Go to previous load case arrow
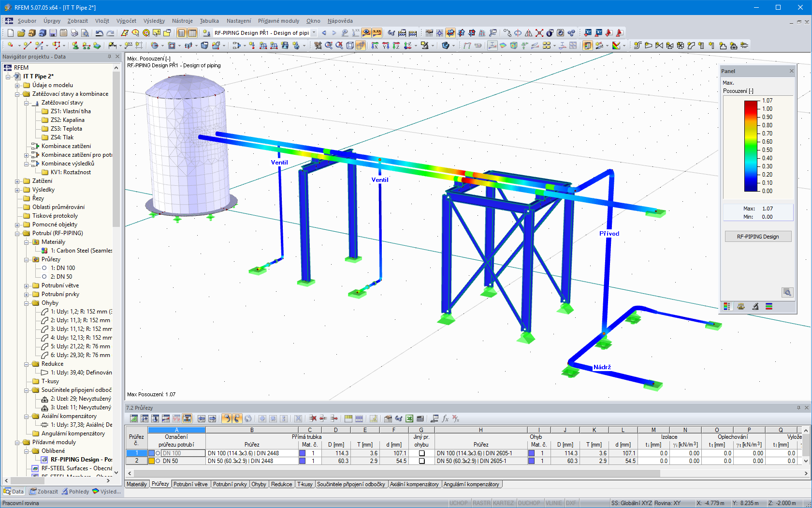Image resolution: width=812 pixels, height=508 pixels. pos(324,33)
